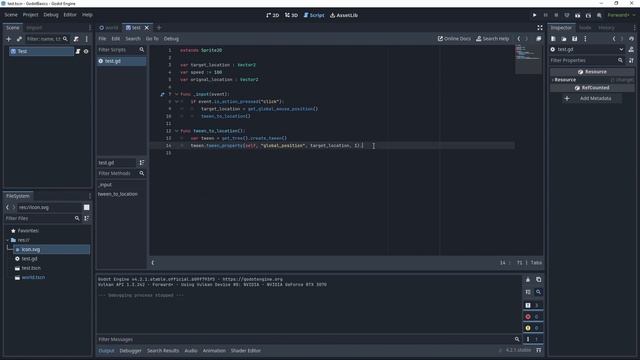This screenshot has height=360, width=640.
Task: Fold tween_to_location function on line 12
Action: coord(177,131)
